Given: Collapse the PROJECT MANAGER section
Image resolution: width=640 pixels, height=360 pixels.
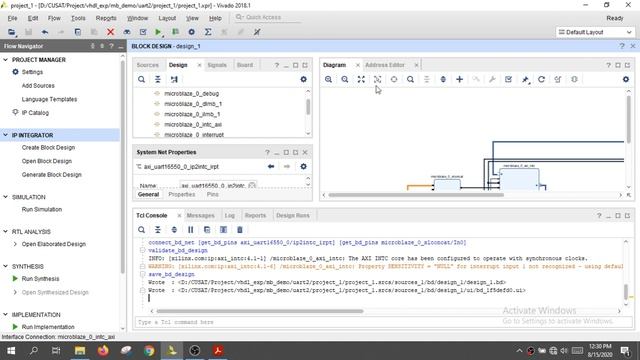Looking at the screenshot, I should click(x=5, y=60).
